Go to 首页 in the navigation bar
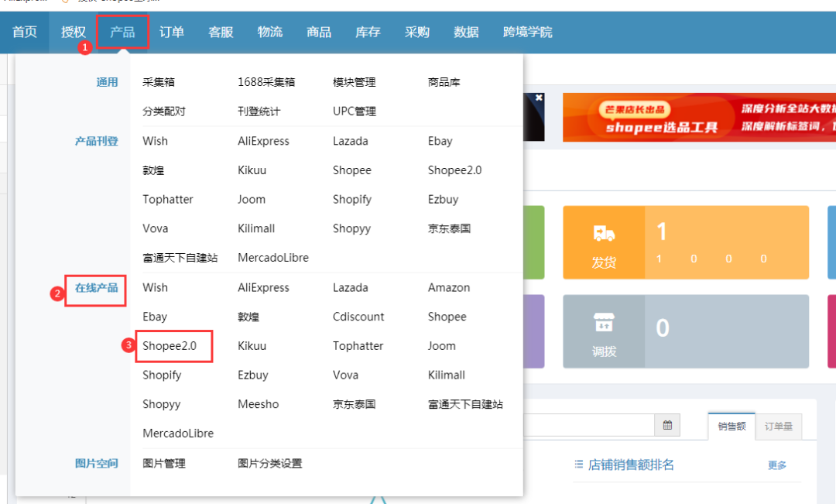Viewport: 836px width, 504px height. [24, 32]
